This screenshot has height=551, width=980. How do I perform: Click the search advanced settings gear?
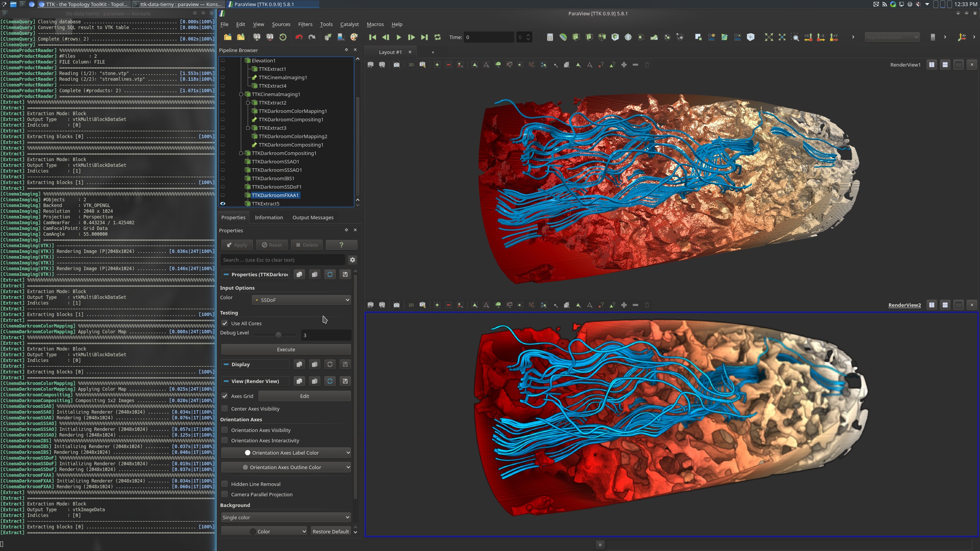click(x=353, y=260)
